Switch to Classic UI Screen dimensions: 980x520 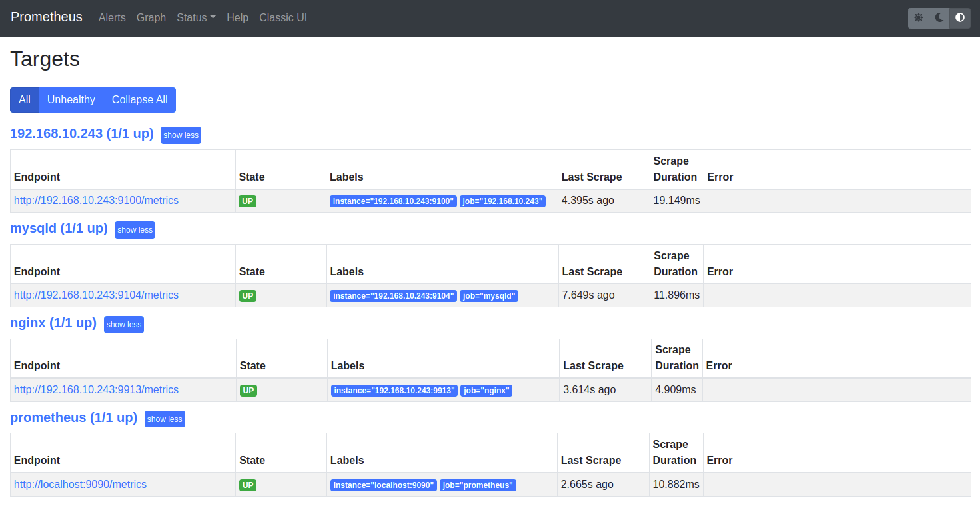[283, 18]
